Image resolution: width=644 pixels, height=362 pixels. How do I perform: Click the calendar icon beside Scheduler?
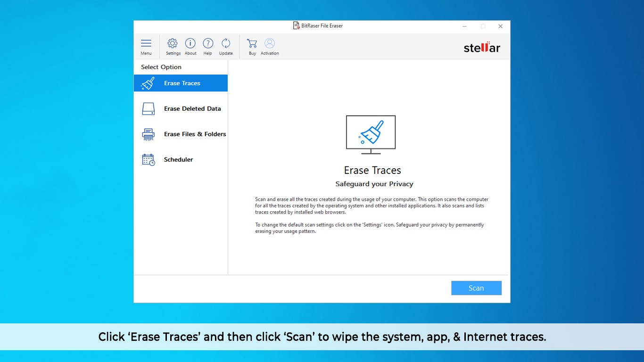coord(149,160)
